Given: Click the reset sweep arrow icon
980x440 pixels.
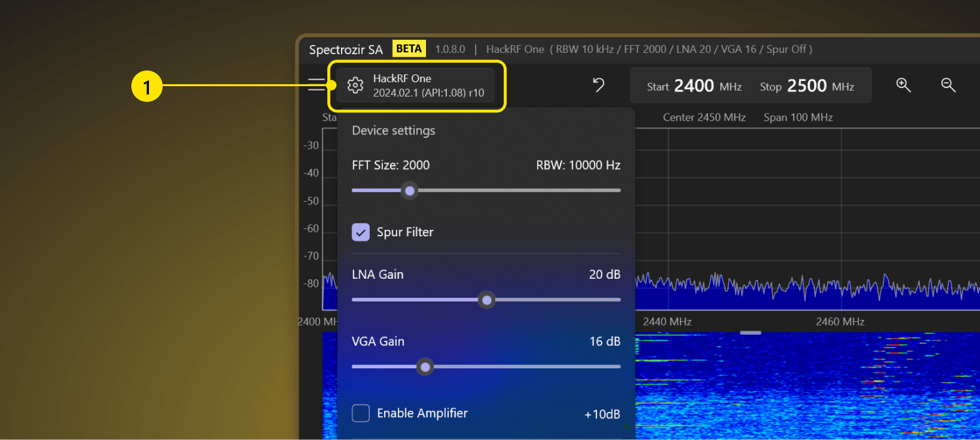Looking at the screenshot, I should pyautogui.click(x=598, y=85).
